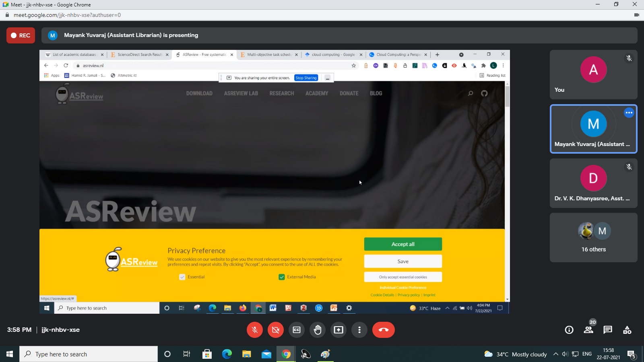Switch to Multi-objective task scheduling tab
The width and height of the screenshot is (644, 362).
[x=269, y=55]
